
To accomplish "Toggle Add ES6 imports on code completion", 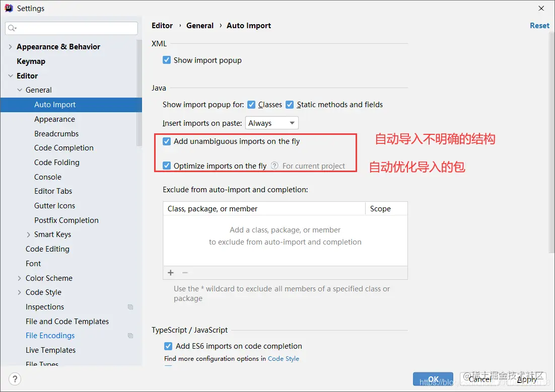I will click(x=168, y=346).
